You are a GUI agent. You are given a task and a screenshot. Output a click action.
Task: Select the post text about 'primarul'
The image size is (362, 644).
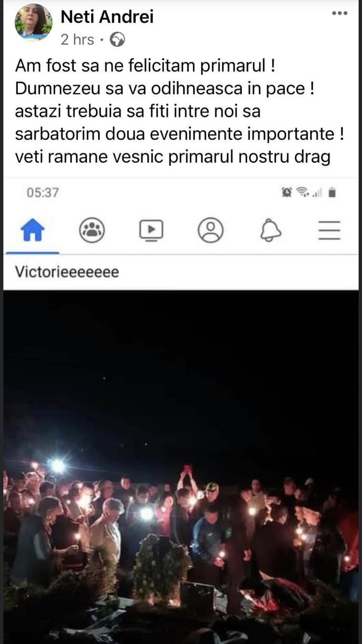tap(180, 112)
